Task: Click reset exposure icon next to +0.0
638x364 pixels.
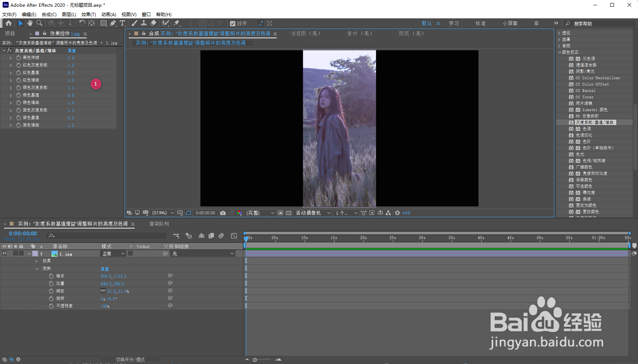Action: [397, 213]
